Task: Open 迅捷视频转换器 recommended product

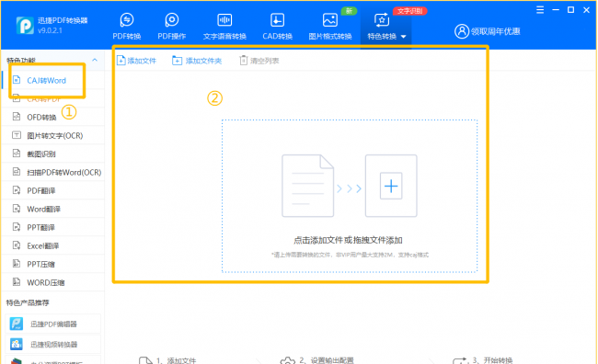Action: tap(53, 344)
